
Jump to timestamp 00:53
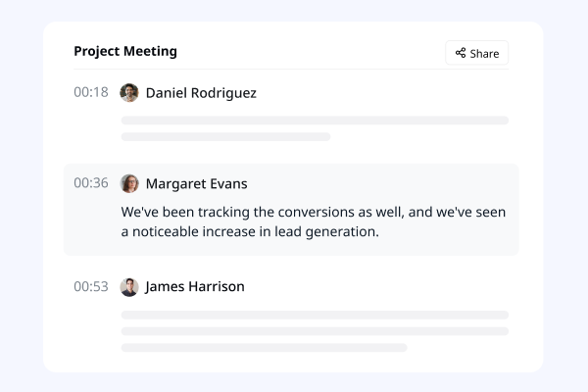[x=91, y=286]
